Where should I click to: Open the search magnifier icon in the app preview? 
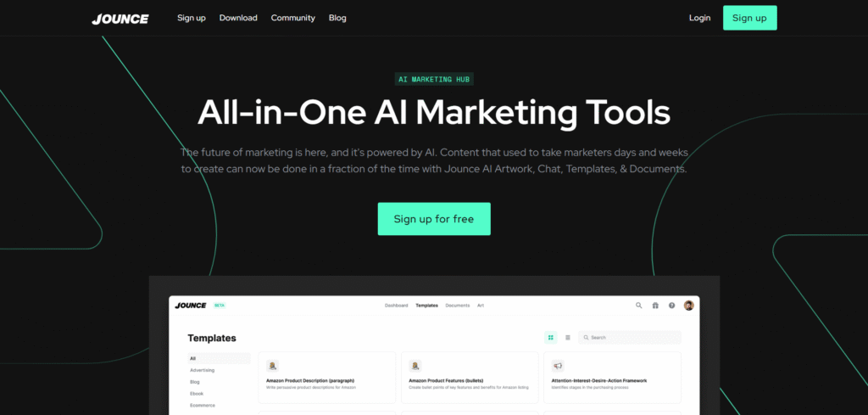(639, 306)
